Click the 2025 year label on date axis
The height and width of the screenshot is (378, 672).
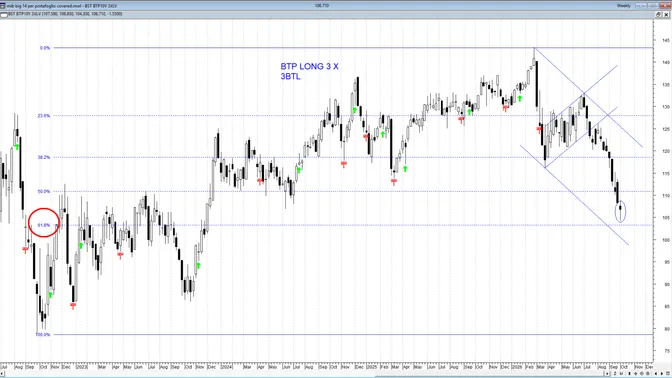(372, 367)
